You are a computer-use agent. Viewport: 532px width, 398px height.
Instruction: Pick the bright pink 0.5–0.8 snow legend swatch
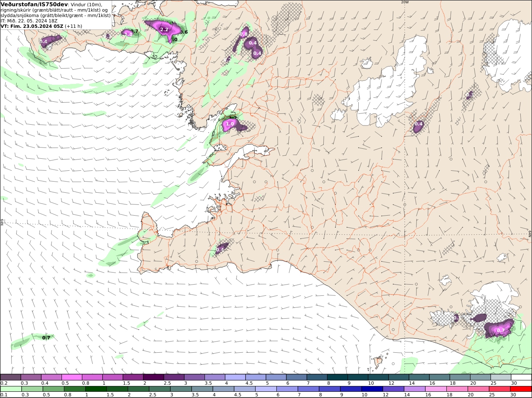click(x=71, y=377)
